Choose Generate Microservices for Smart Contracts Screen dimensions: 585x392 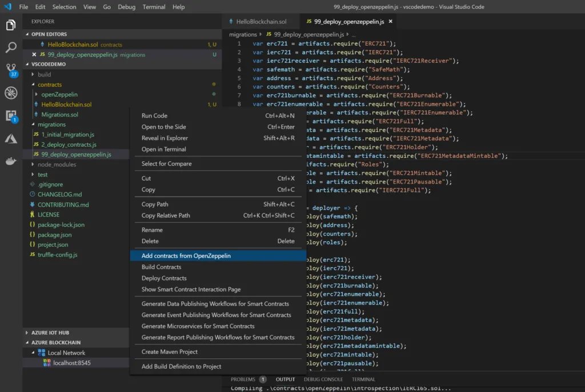coord(218,326)
